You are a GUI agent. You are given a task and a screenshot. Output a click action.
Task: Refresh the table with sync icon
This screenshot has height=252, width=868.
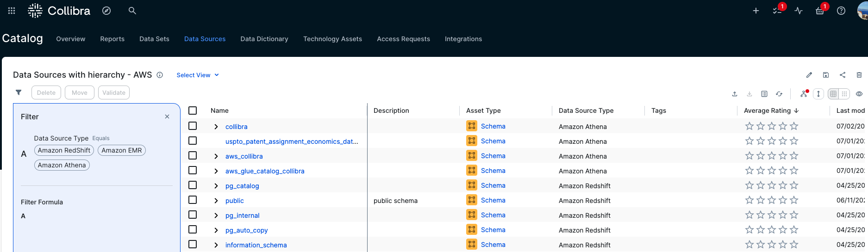(x=779, y=94)
